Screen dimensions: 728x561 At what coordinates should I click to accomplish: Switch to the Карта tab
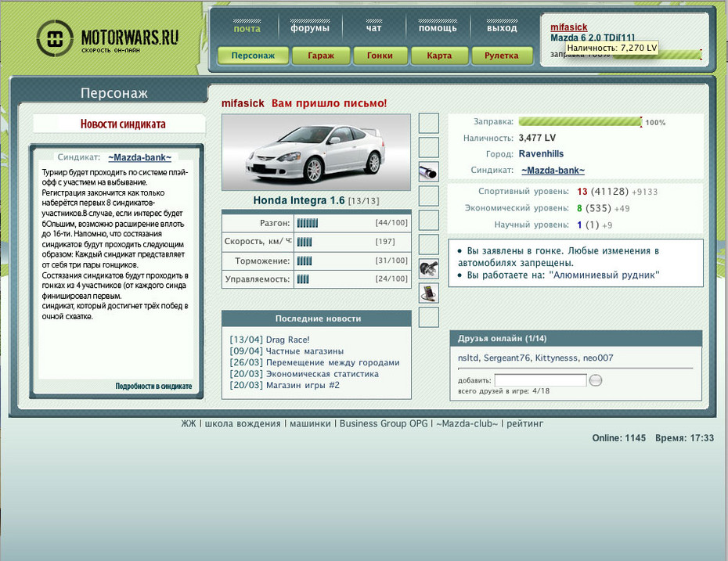click(439, 56)
